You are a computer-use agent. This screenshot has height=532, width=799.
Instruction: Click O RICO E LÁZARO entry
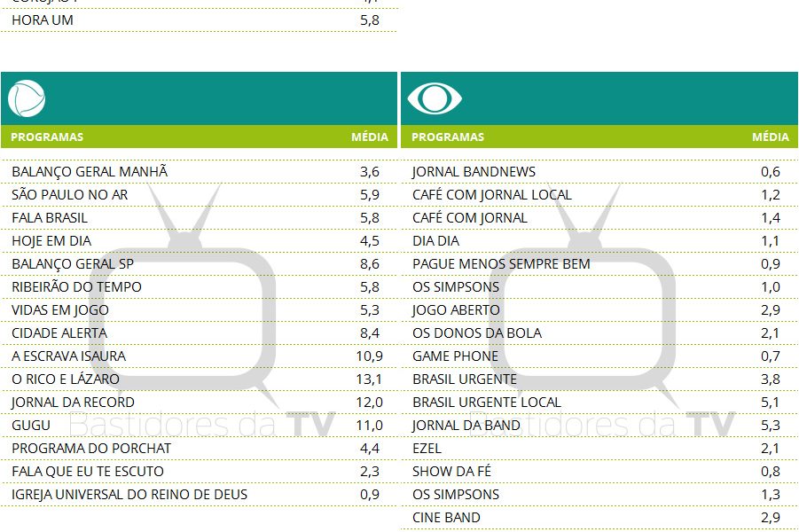[x=66, y=379]
